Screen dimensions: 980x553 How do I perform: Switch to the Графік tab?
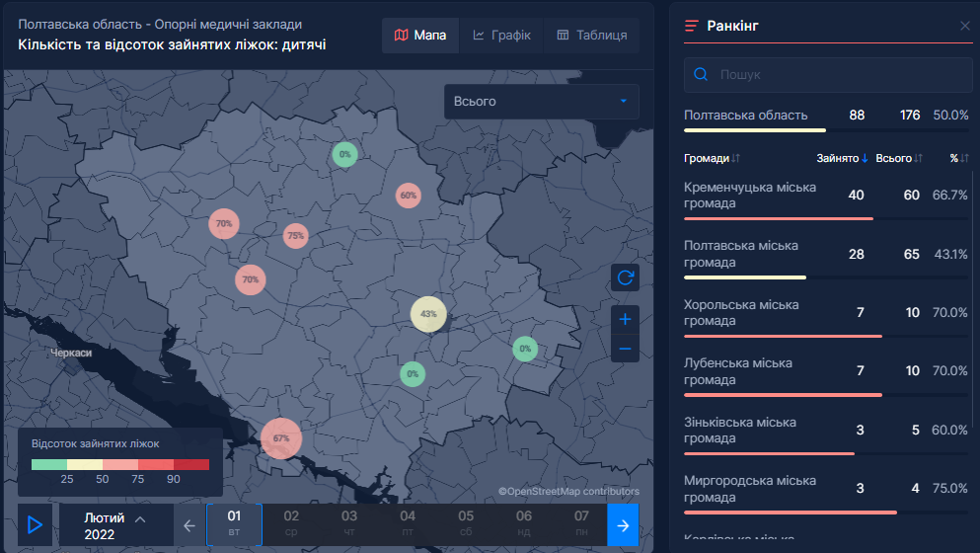coord(502,35)
